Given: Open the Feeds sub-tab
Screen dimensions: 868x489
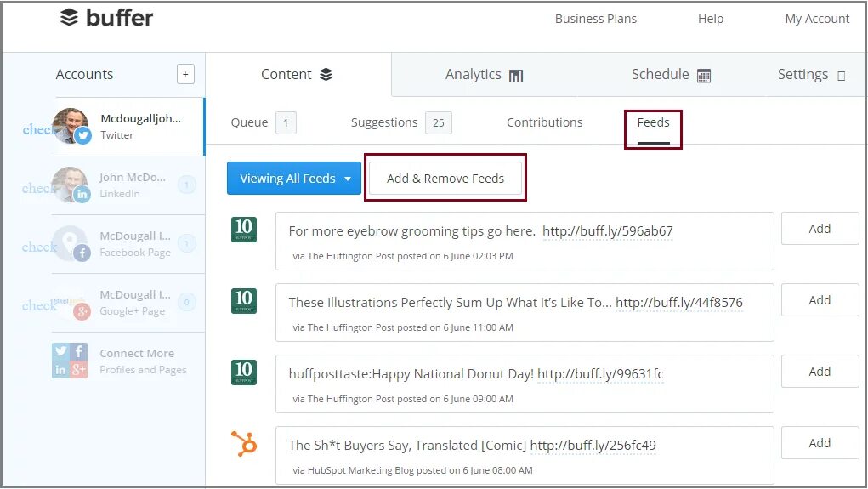Looking at the screenshot, I should [653, 123].
